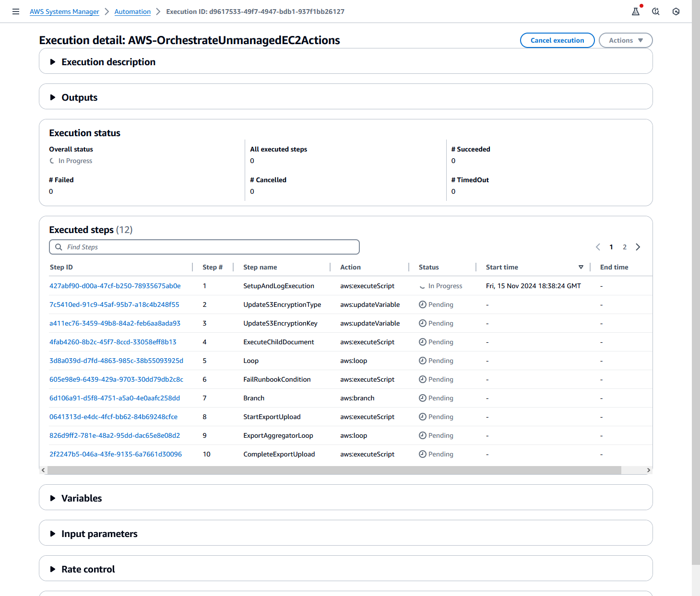700x596 pixels.
Task: Expand the Execution description section
Action: [53, 62]
